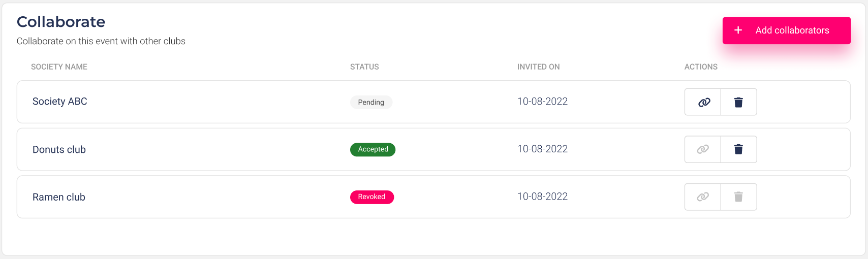Select the Ramen club name
The width and height of the screenshot is (868, 259).
point(59,197)
